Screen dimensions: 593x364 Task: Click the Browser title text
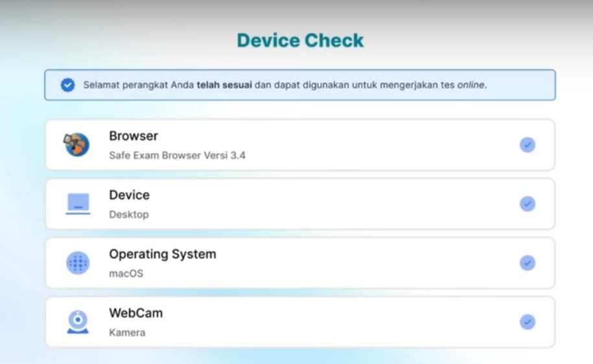coord(134,136)
